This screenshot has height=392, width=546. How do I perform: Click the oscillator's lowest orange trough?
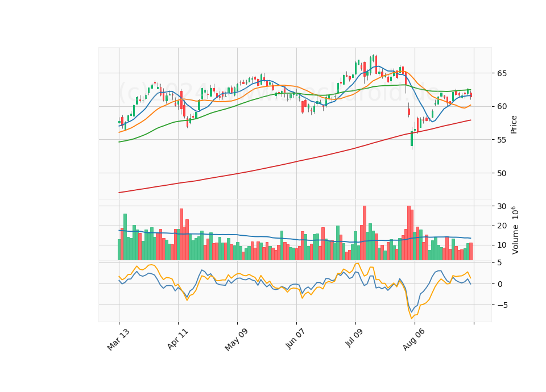(x=412, y=318)
